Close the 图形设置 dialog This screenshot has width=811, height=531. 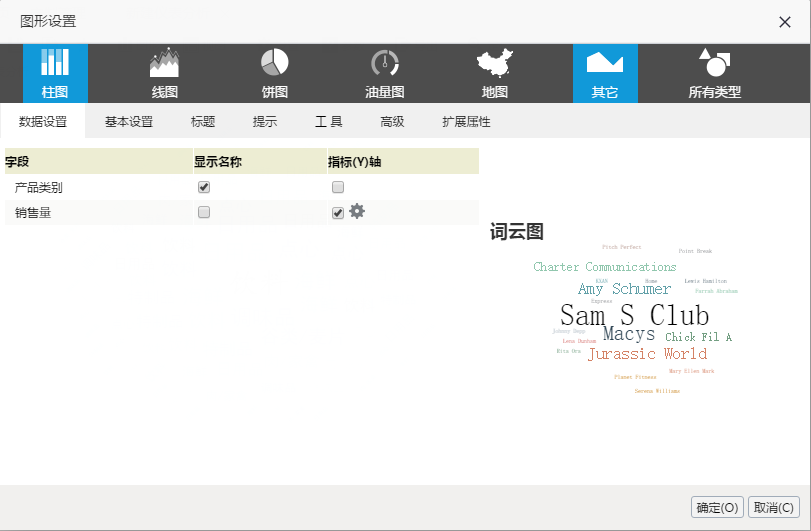coord(785,22)
